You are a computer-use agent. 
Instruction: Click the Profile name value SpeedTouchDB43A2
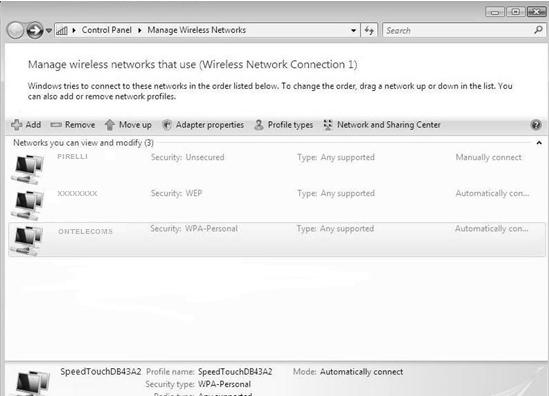coord(235,372)
